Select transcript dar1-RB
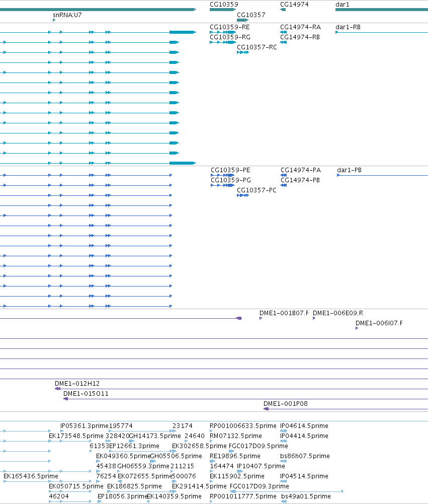The image size is (428, 504). [348, 27]
